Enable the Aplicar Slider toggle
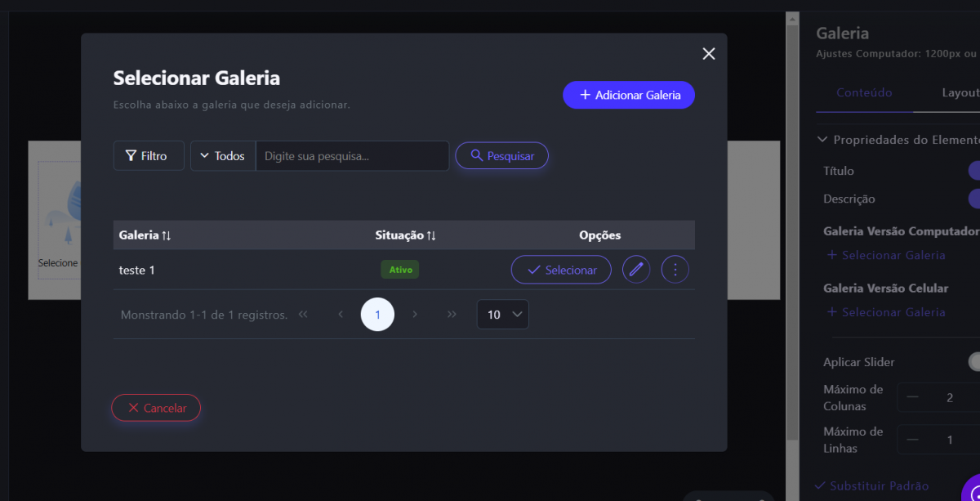980x501 pixels. pos(973,362)
